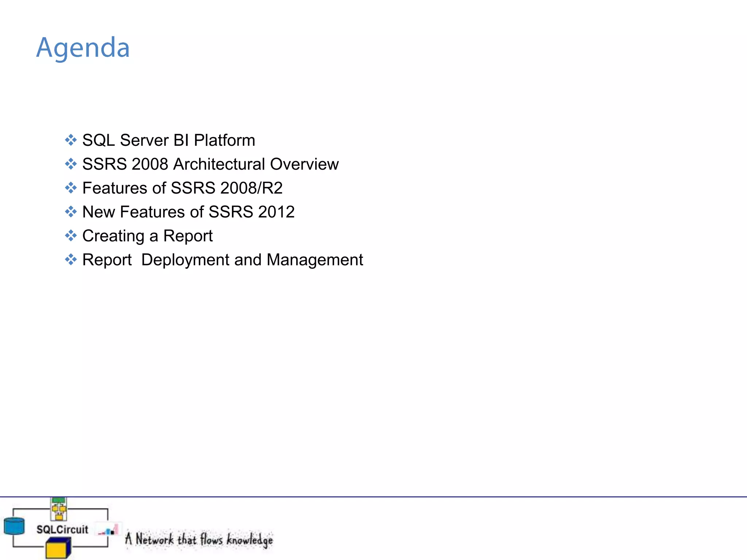747x560 pixels.
Task: Click the SQL Server BI Platform text
Action: [169, 140]
